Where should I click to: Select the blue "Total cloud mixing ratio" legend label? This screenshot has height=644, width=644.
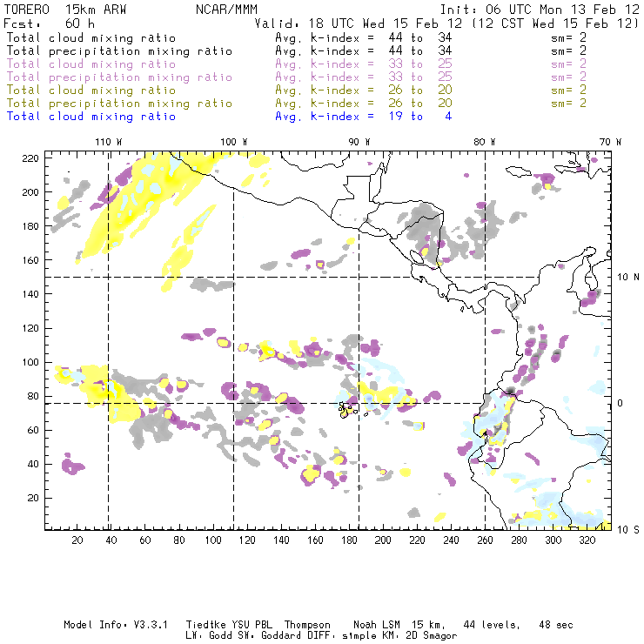pos(91,117)
